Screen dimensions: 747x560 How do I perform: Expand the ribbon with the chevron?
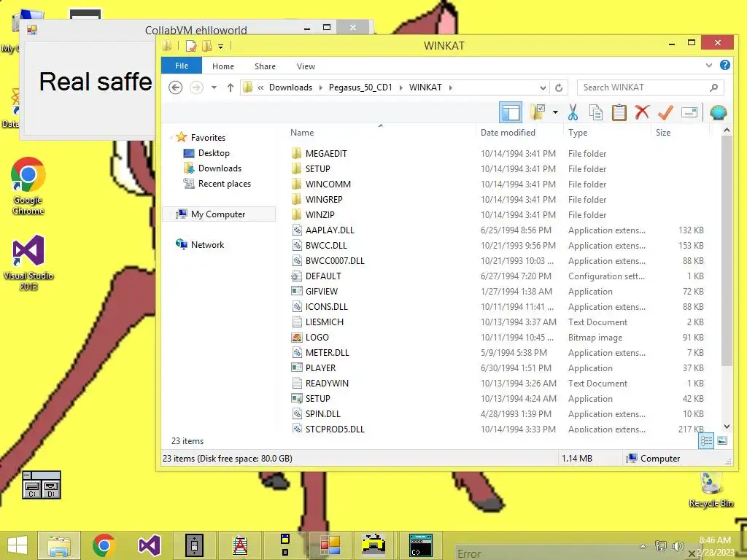[709, 65]
